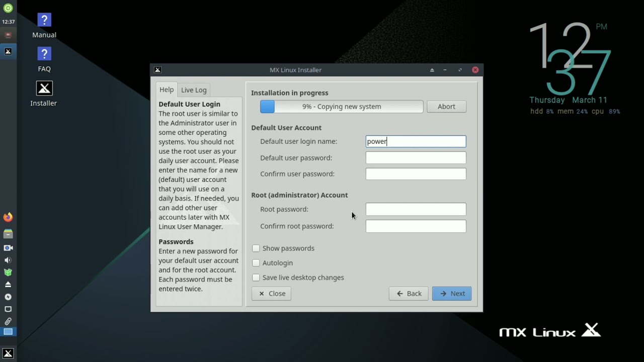Open the paperclip clipboard manager icon
The height and width of the screenshot is (362, 644).
[8, 321]
